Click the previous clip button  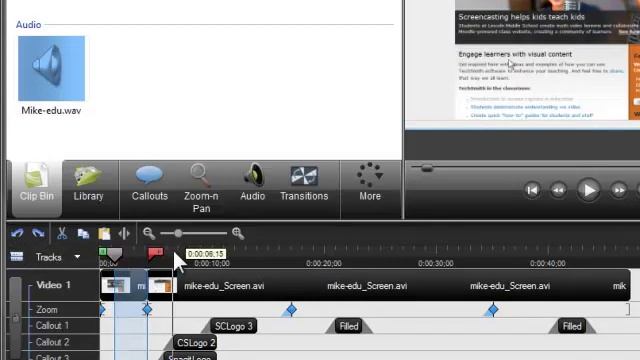click(x=532, y=190)
